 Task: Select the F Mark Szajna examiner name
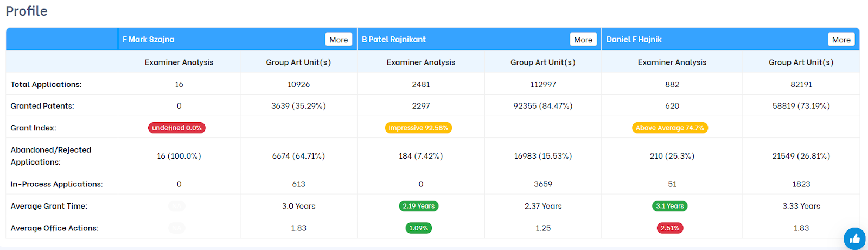(x=148, y=40)
